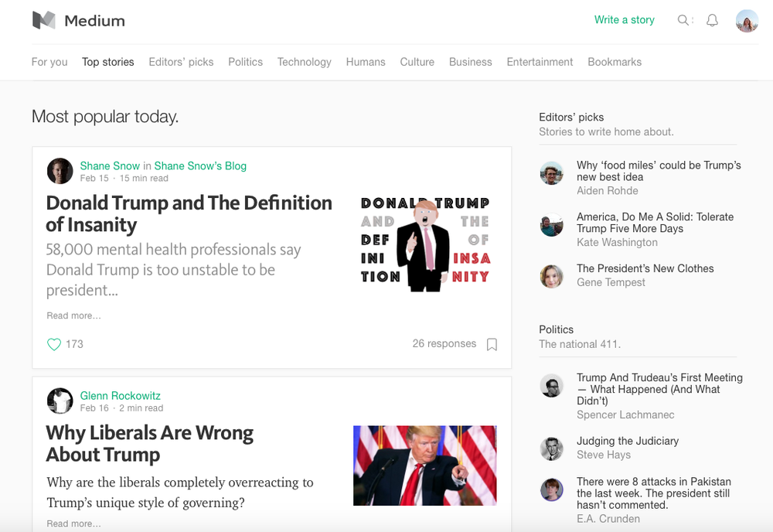Open the Humans tab
The width and height of the screenshot is (773, 532).
366,62
